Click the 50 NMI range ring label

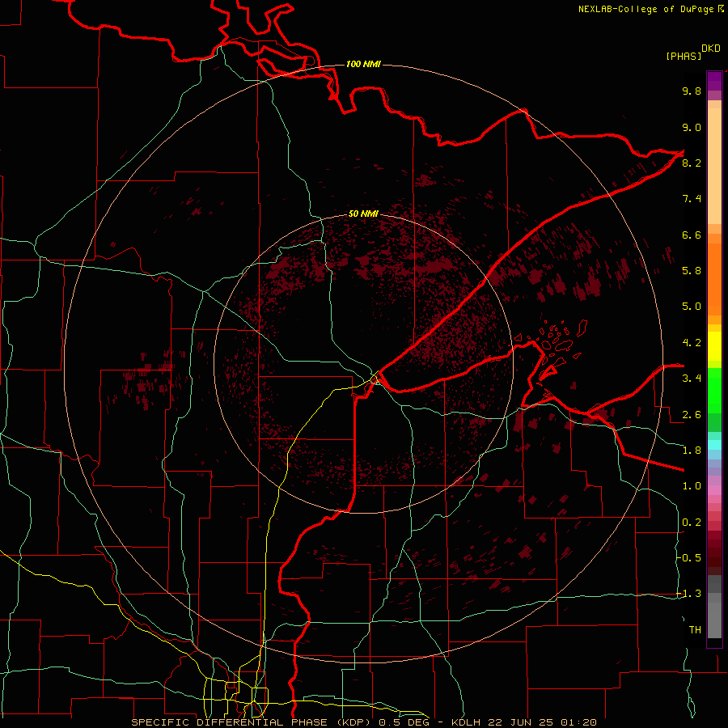(x=363, y=214)
